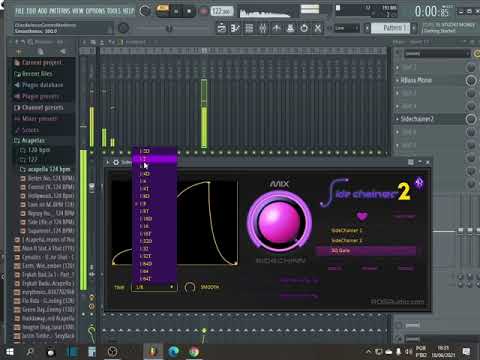Expand the 120 bpm folder

pos(39,150)
